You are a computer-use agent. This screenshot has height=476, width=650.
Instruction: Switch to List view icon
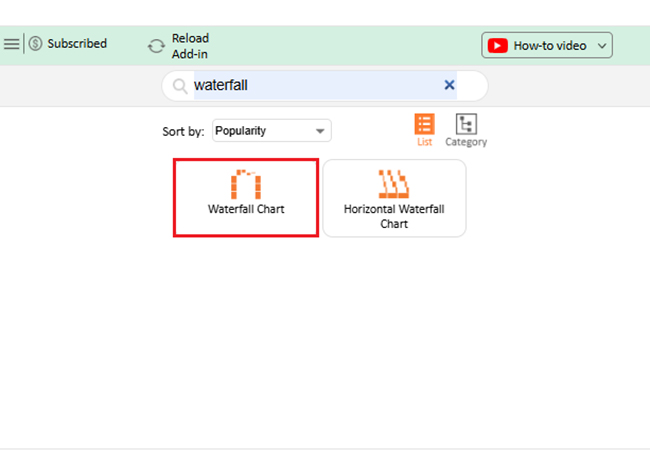(x=425, y=124)
